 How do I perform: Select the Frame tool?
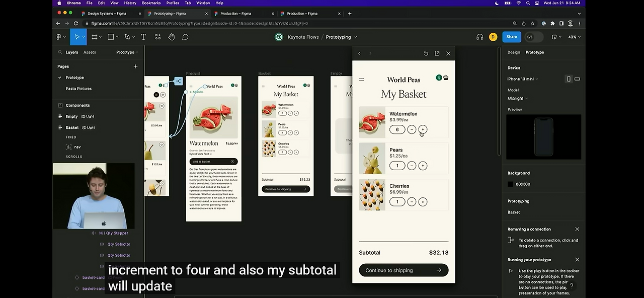coord(94,37)
